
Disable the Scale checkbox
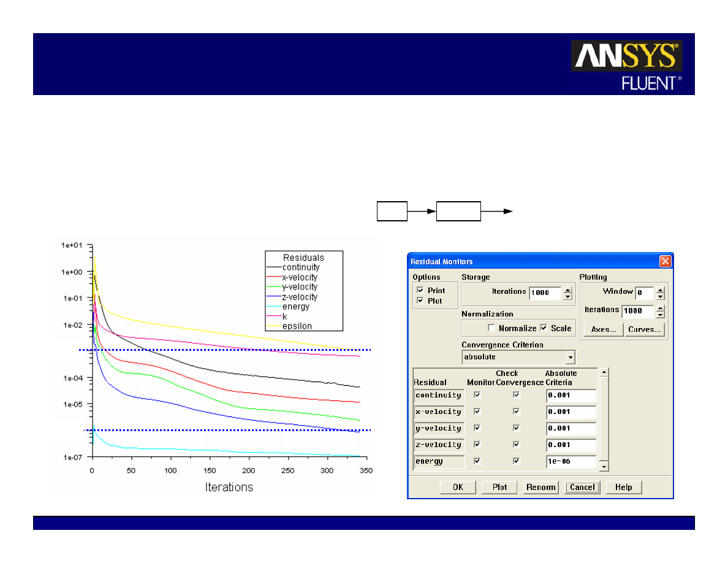coord(544,328)
